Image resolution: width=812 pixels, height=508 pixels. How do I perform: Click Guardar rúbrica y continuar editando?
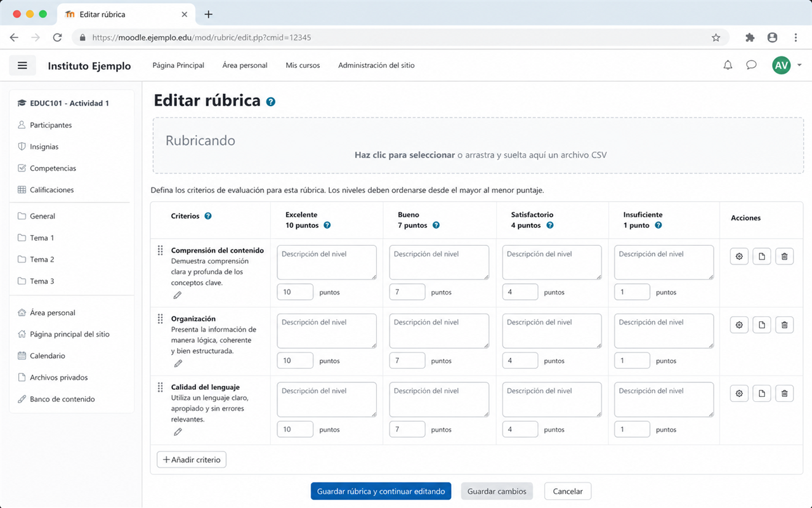[381, 491]
